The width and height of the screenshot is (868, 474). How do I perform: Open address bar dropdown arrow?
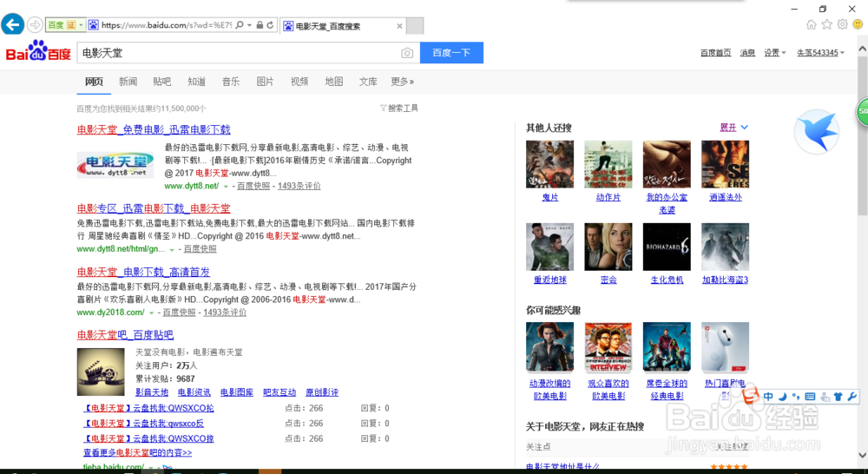tap(250, 25)
